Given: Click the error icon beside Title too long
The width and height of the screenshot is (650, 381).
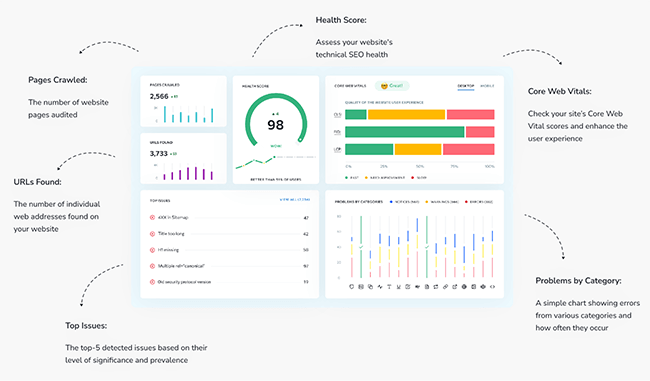Looking at the screenshot, I should pyautogui.click(x=152, y=234).
